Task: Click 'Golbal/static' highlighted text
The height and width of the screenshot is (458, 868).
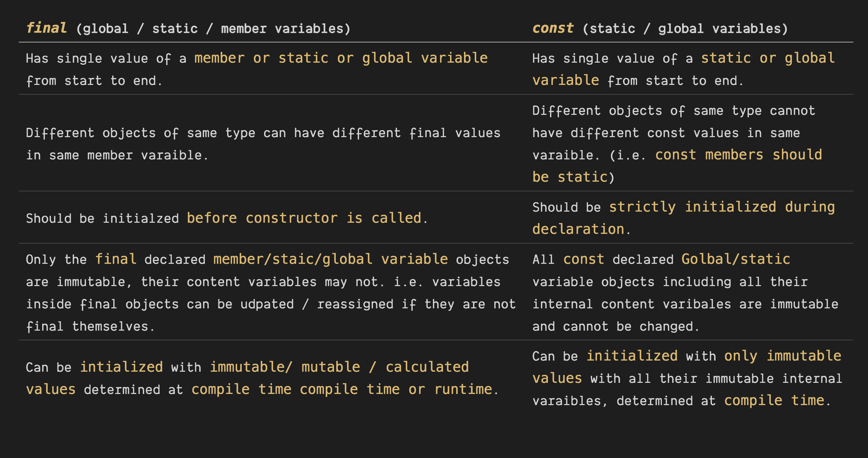Action: tap(735, 259)
